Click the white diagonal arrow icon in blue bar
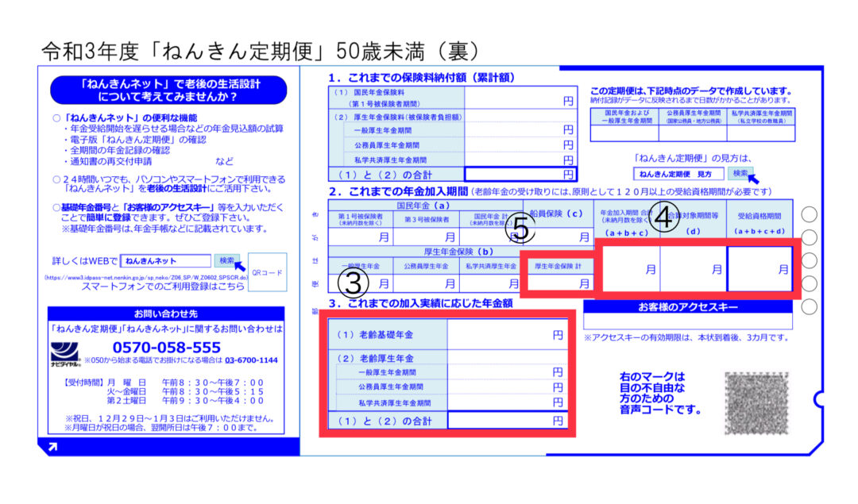Viewport: 858px width, 504px height. click(52, 448)
